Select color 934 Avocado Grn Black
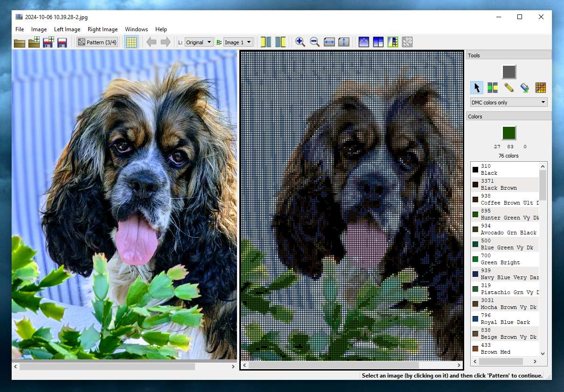This screenshot has width=564, height=392. pos(505,229)
